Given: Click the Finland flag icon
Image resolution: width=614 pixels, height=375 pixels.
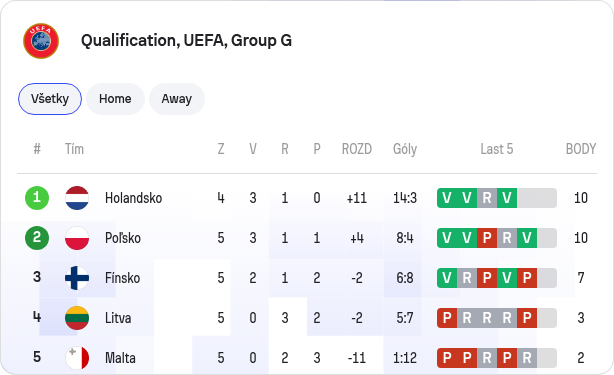Looking at the screenshot, I should (77, 278).
